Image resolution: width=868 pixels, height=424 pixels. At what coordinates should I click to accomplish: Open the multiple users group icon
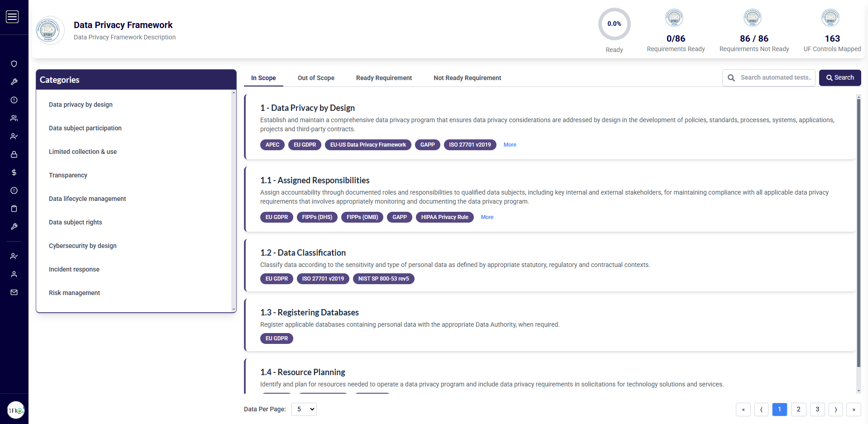click(14, 118)
